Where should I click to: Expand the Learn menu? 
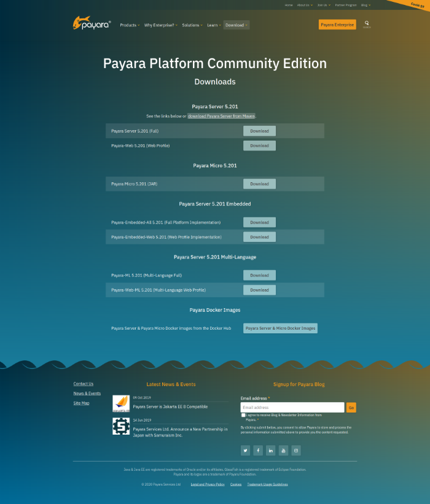click(214, 25)
